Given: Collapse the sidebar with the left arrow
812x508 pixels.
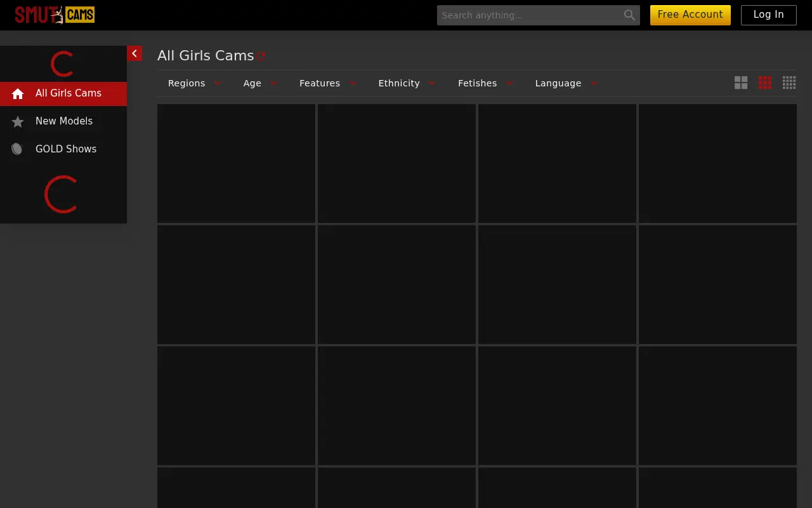Looking at the screenshot, I should point(134,53).
